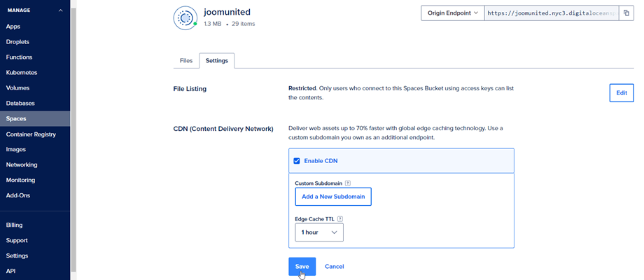Copy the origin endpoint URL
Viewport: 644px width, 280px height.
point(626,13)
